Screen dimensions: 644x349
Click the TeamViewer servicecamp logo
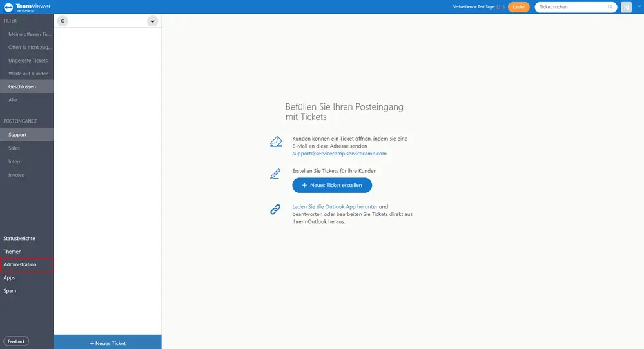click(x=27, y=7)
